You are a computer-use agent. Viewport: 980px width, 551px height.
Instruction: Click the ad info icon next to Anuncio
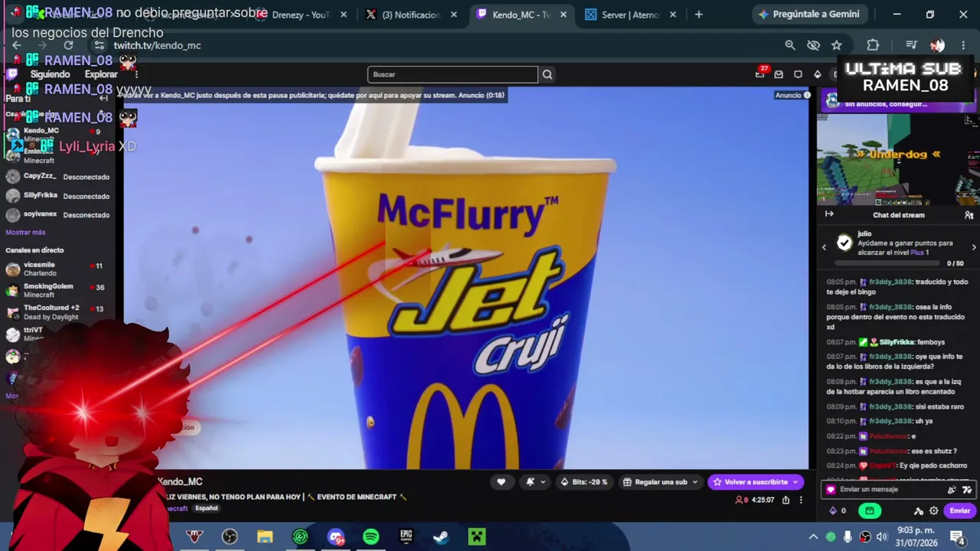click(x=807, y=96)
